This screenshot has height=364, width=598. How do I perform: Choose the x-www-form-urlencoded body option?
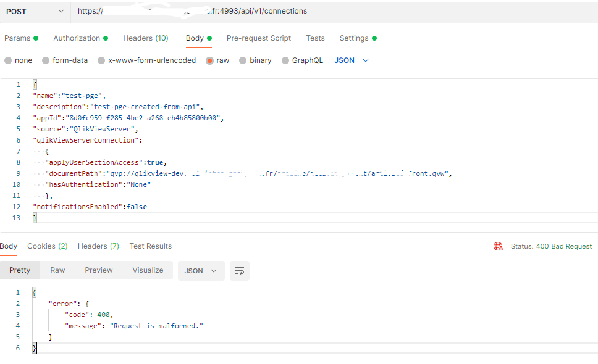pos(101,60)
